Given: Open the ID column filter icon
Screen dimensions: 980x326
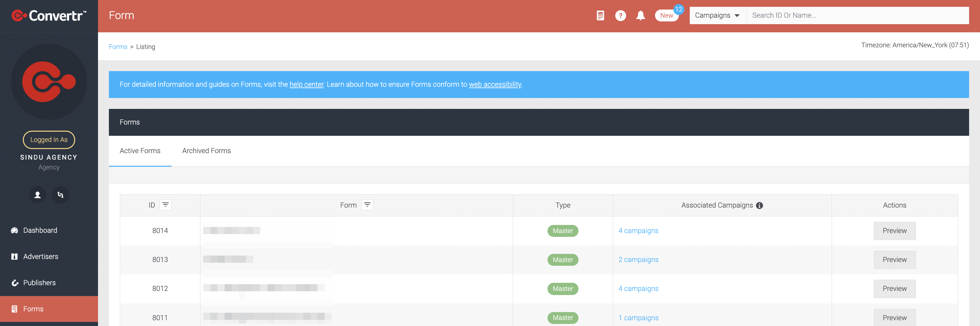Looking at the screenshot, I should (165, 205).
